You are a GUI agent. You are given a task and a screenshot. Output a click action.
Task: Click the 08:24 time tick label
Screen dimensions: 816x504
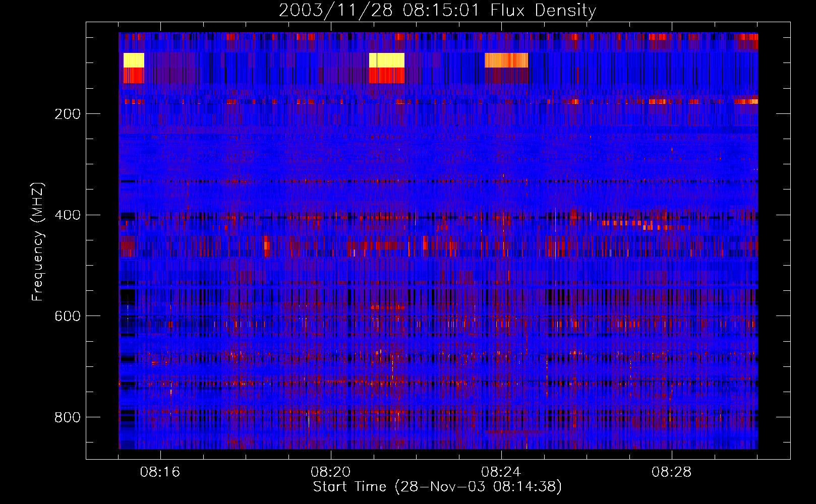pos(501,472)
